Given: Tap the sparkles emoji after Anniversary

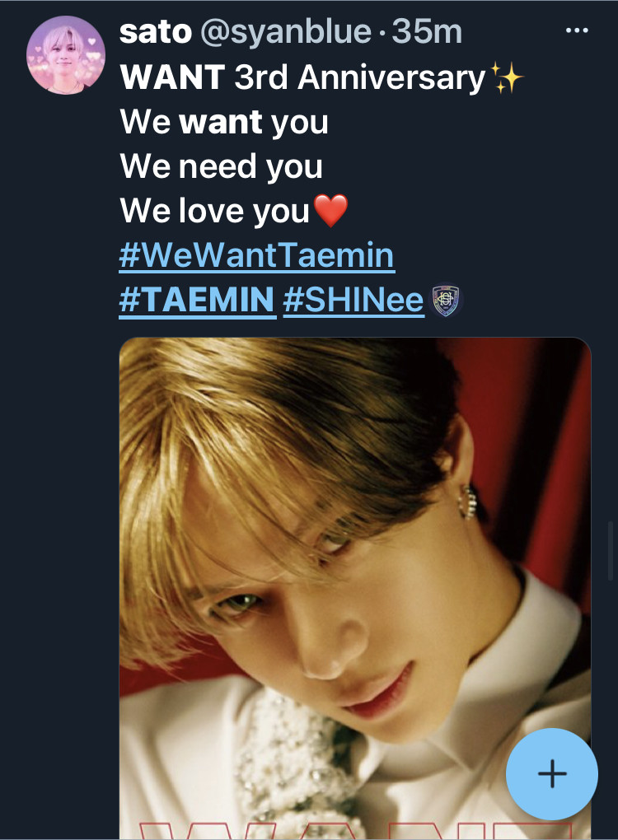Looking at the screenshot, I should (x=506, y=78).
